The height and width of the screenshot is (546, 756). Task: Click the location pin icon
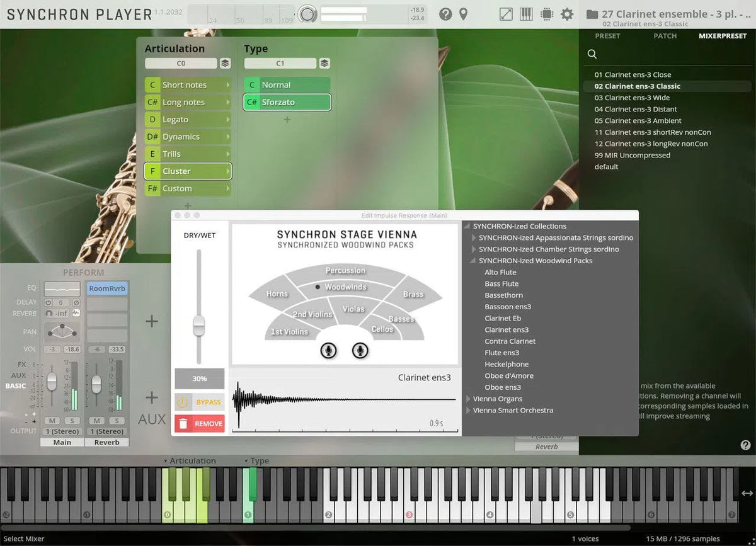click(464, 14)
